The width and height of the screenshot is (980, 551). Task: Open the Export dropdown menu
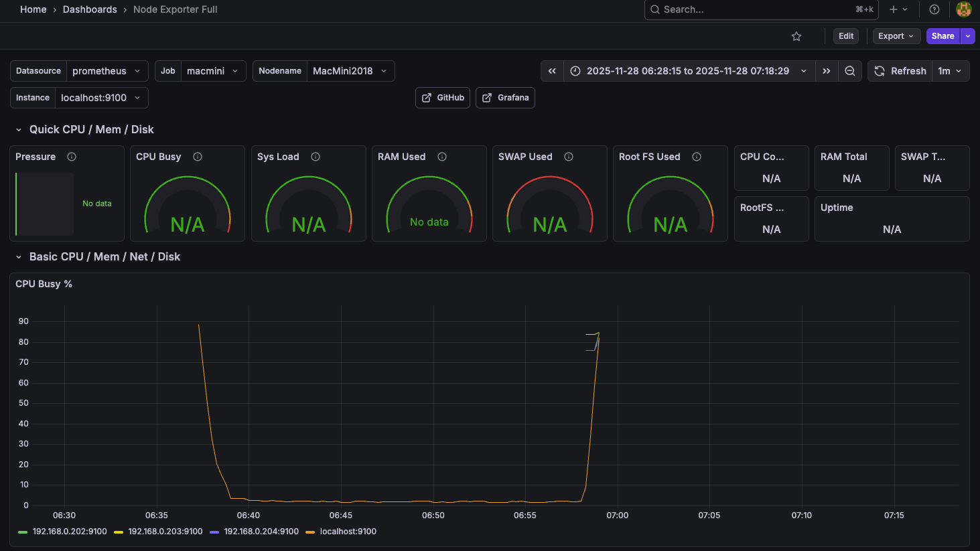pyautogui.click(x=896, y=36)
